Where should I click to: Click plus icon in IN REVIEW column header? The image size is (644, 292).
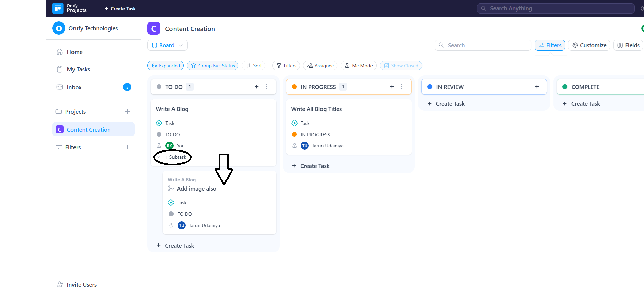pyautogui.click(x=537, y=87)
